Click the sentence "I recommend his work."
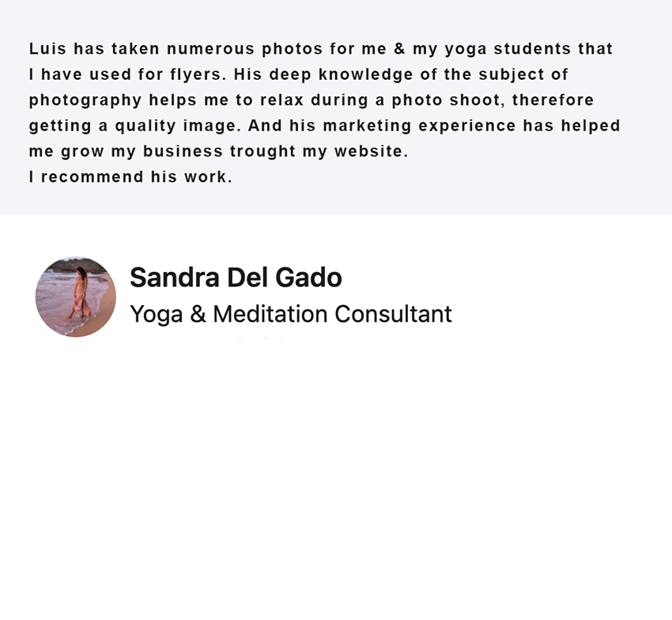672x620 pixels. 130,177
